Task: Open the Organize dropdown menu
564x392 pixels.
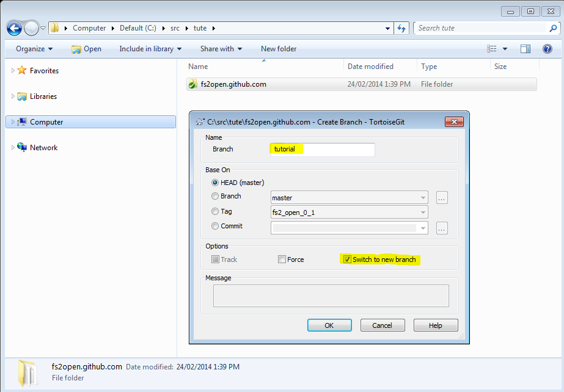Action: [34, 49]
